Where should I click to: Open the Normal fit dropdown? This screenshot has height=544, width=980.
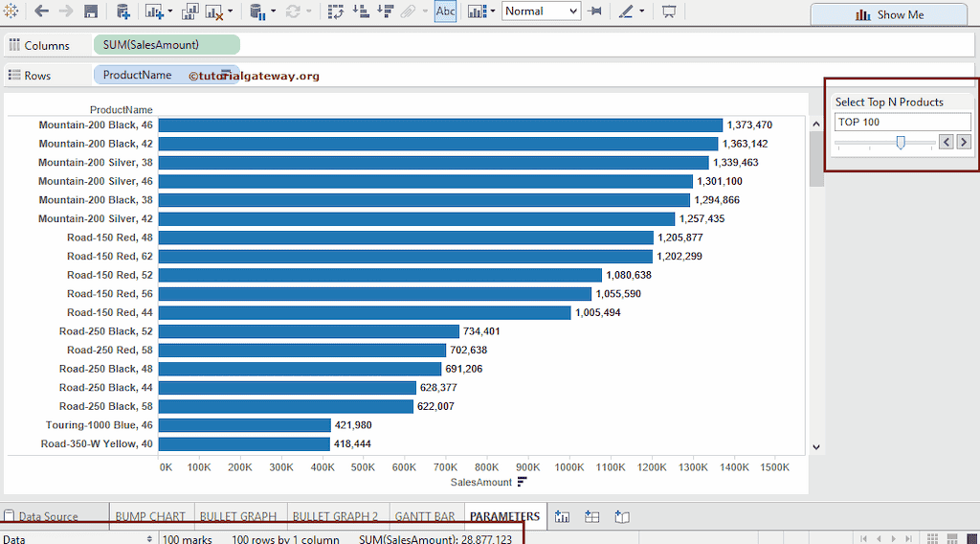click(541, 11)
